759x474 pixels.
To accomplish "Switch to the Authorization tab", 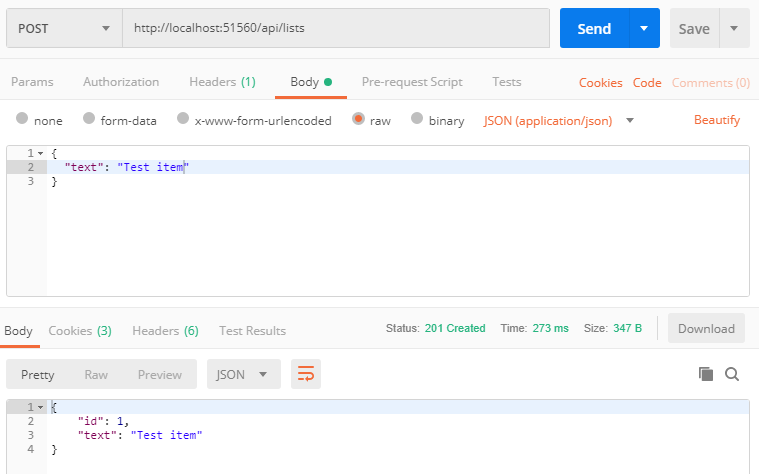I will coord(121,82).
